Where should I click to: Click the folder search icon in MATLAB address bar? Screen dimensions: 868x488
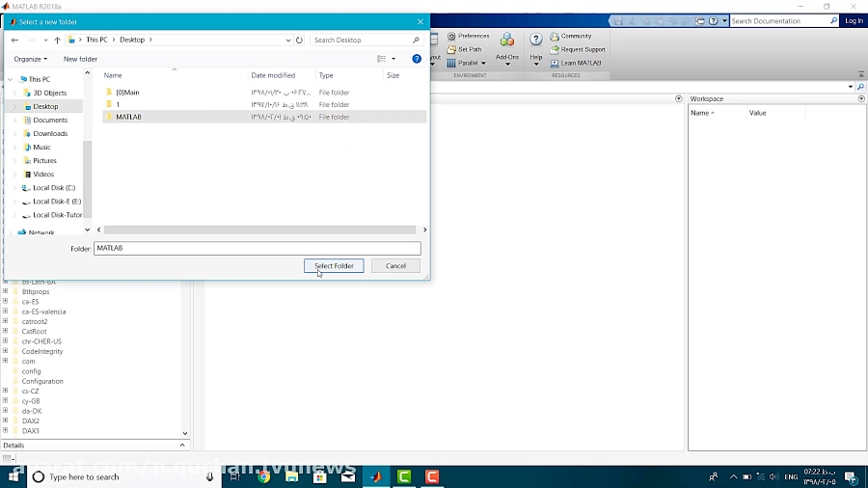(861, 87)
